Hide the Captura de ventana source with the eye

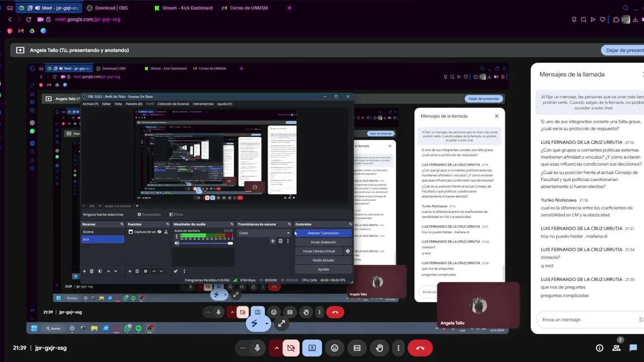[159, 232]
